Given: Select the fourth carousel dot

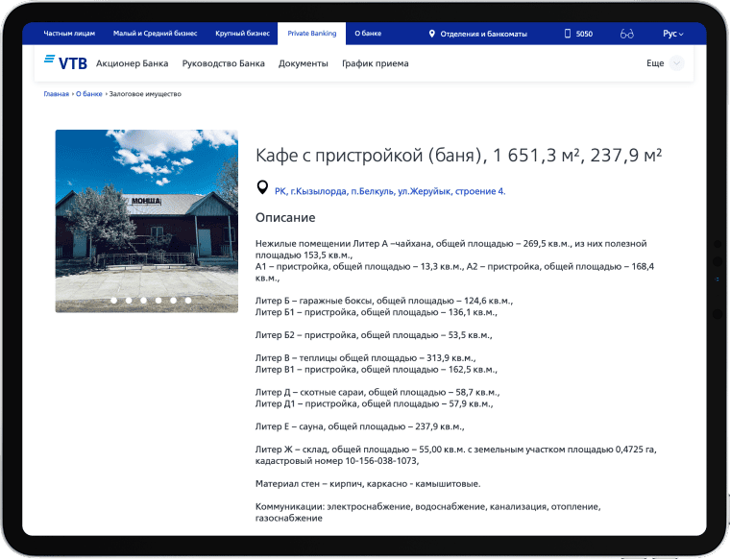Looking at the screenshot, I should 158,301.
